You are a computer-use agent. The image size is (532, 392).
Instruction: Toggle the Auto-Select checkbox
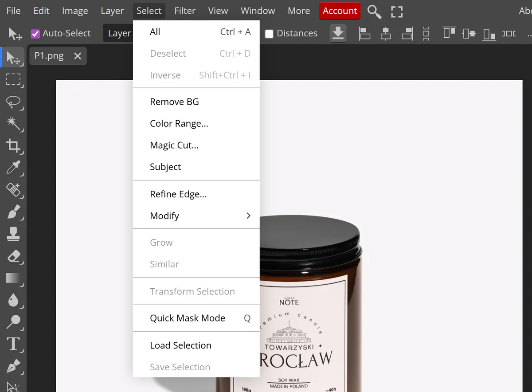[x=35, y=33]
